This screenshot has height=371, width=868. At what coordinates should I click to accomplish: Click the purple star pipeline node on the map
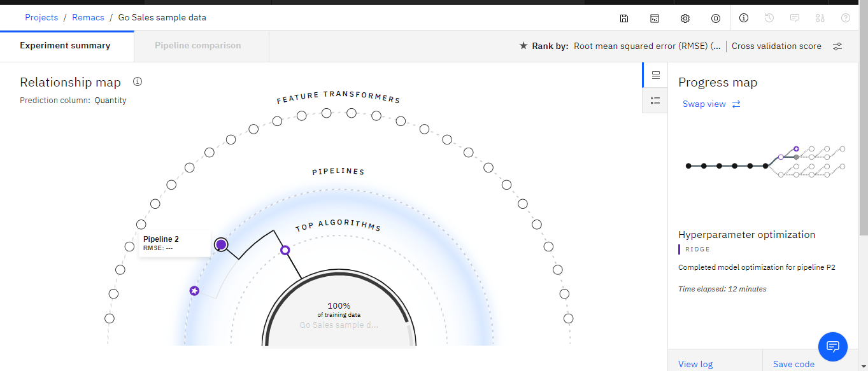point(195,291)
